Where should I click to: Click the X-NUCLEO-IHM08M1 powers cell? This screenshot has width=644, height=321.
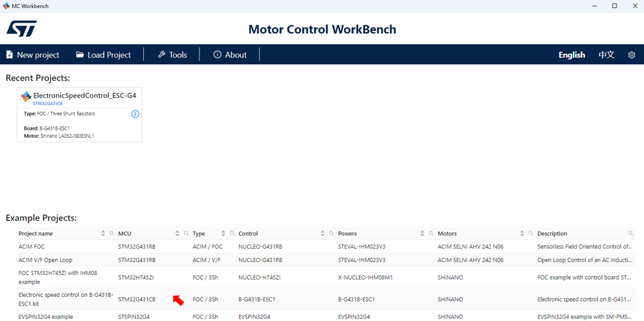coord(366,278)
